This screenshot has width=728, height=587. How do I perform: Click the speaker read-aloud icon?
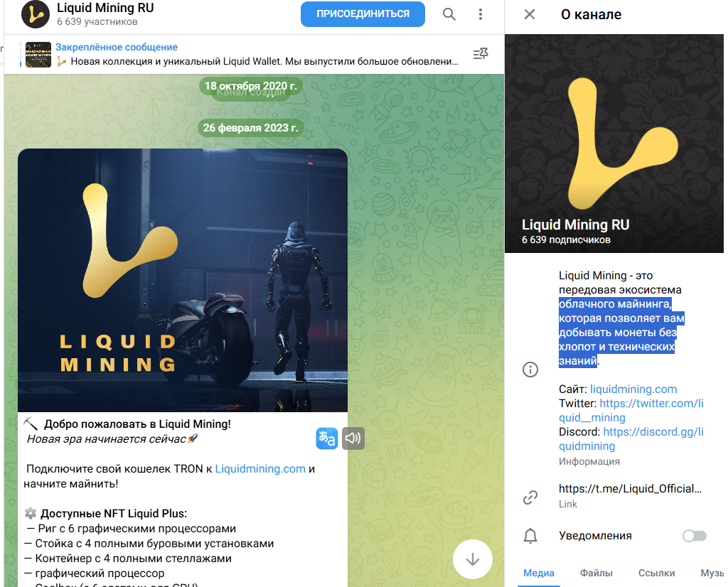(353, 438)
